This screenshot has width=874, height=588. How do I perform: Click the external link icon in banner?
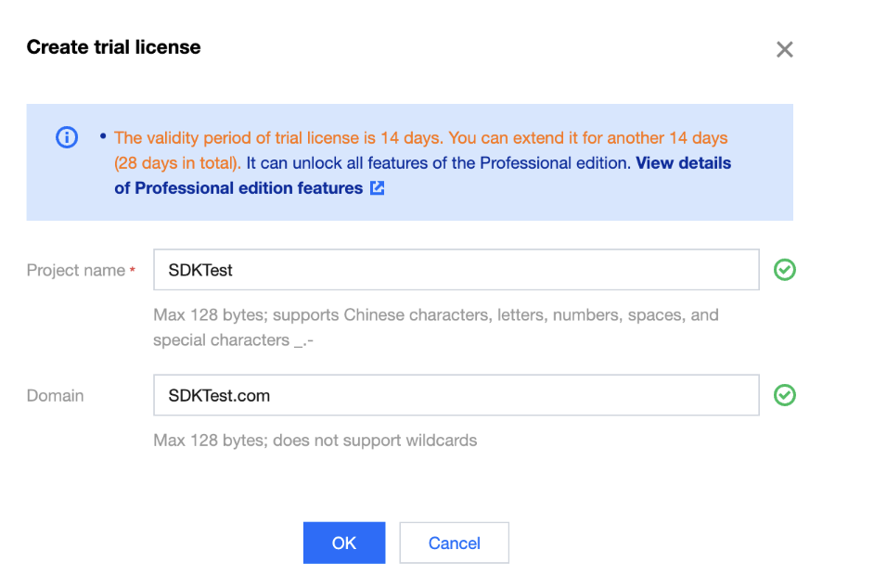(x=378, y=188)
